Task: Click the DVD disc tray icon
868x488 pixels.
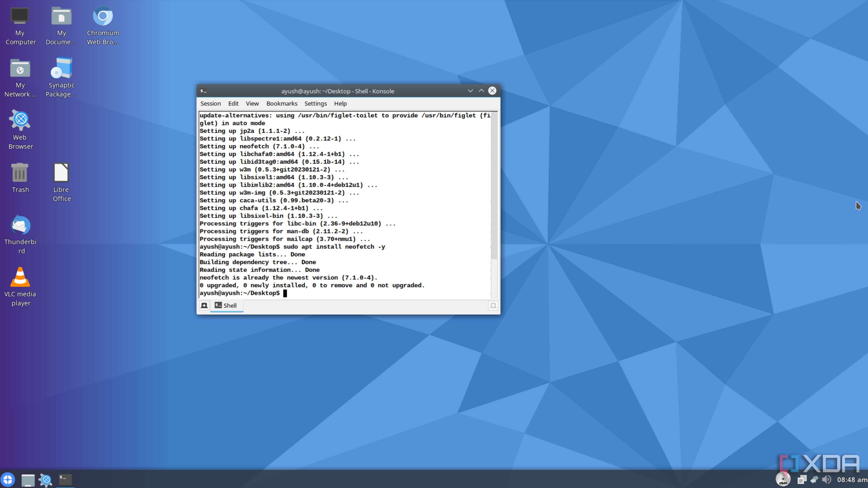Action: click(783, 479)
